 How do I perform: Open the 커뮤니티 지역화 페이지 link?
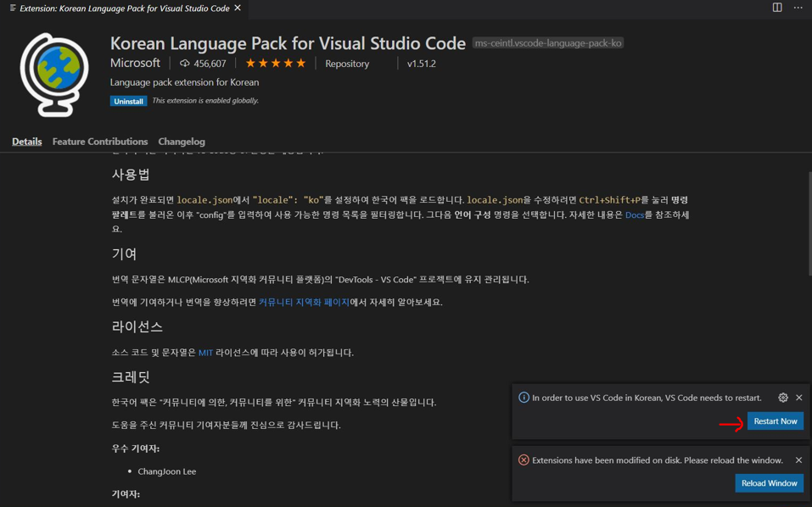[x=304, y=302]
